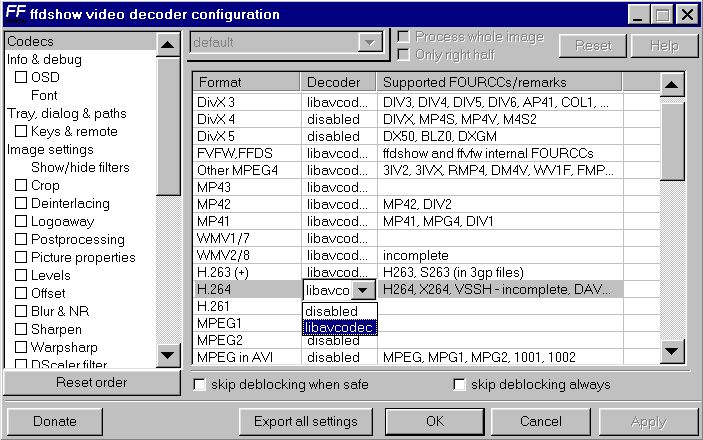This screenshot has width=703, height=440.
Task: Open the default preset dropdown
Action: [369, 43]
